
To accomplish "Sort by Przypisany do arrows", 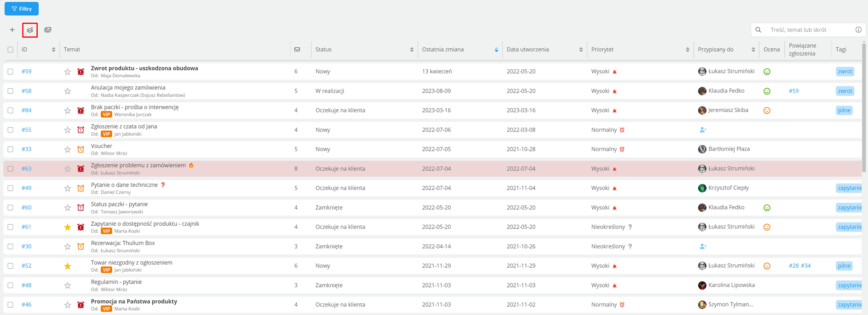I will click(x=753, y=50).
